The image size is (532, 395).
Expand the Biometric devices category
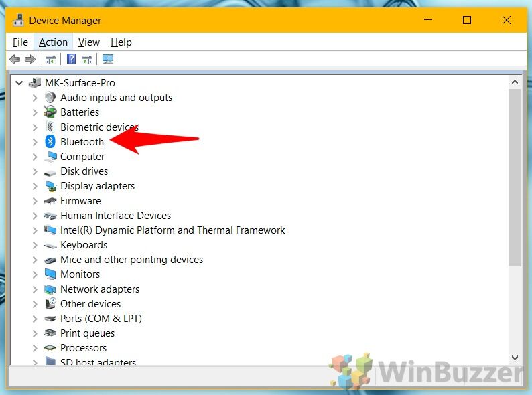pos(35,127)
